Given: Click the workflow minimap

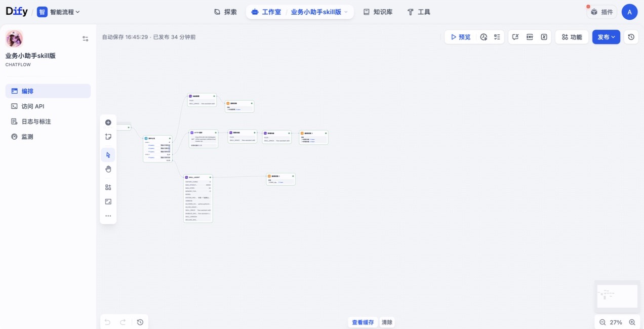Looking at the screenshot, I should click(x=617, y=296).
